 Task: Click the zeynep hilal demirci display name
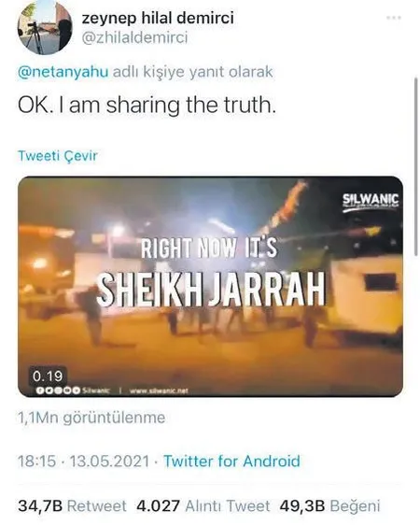coord(158,18)
